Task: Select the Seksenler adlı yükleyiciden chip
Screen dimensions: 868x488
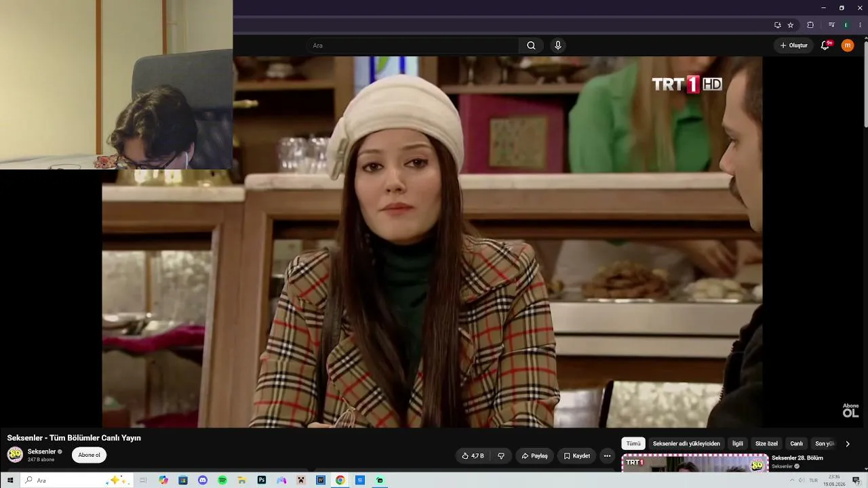Action: pyautogui.click(x=686, y=444)
